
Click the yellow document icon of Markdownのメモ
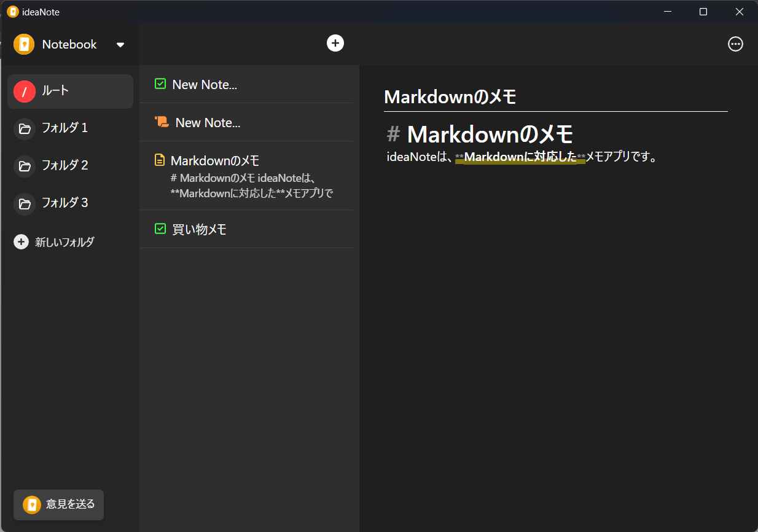160,160
